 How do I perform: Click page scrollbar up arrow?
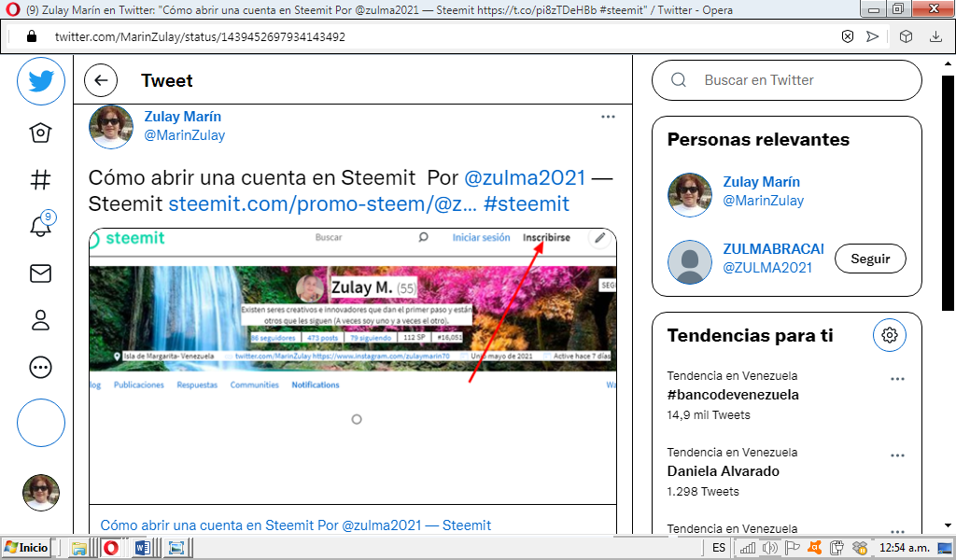(948, 63)
